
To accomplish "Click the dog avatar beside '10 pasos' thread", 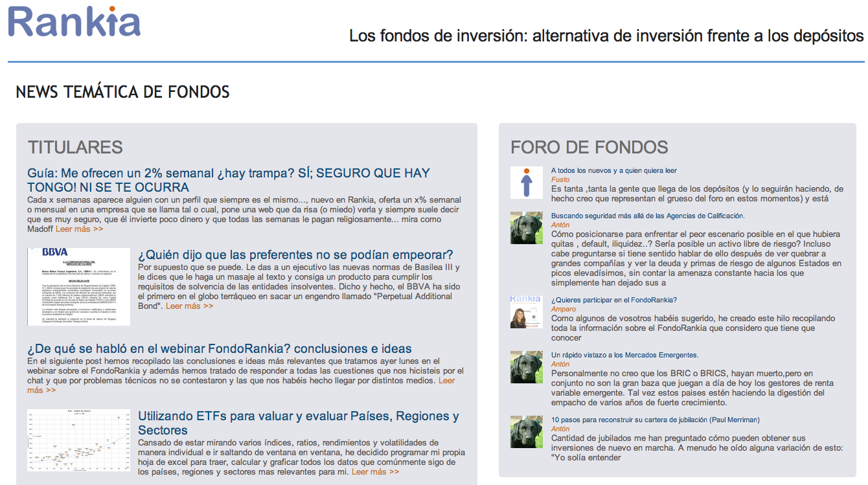I will 527,432.
